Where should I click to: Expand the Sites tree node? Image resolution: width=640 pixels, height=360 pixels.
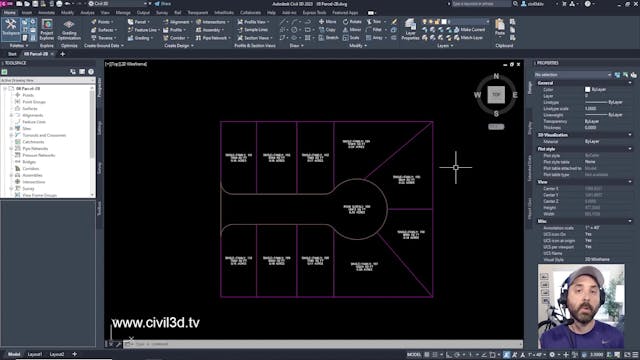click(11, 129)
